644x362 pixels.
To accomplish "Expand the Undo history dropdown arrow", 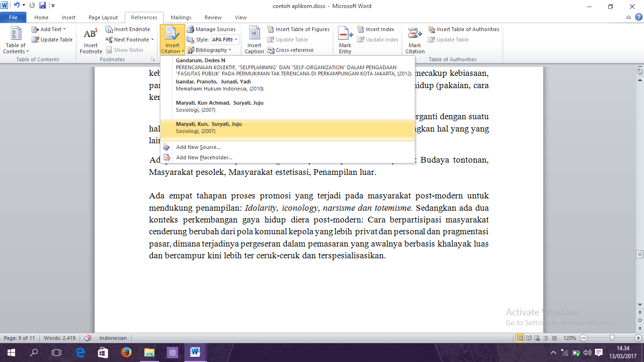I will tap(24, 6).
